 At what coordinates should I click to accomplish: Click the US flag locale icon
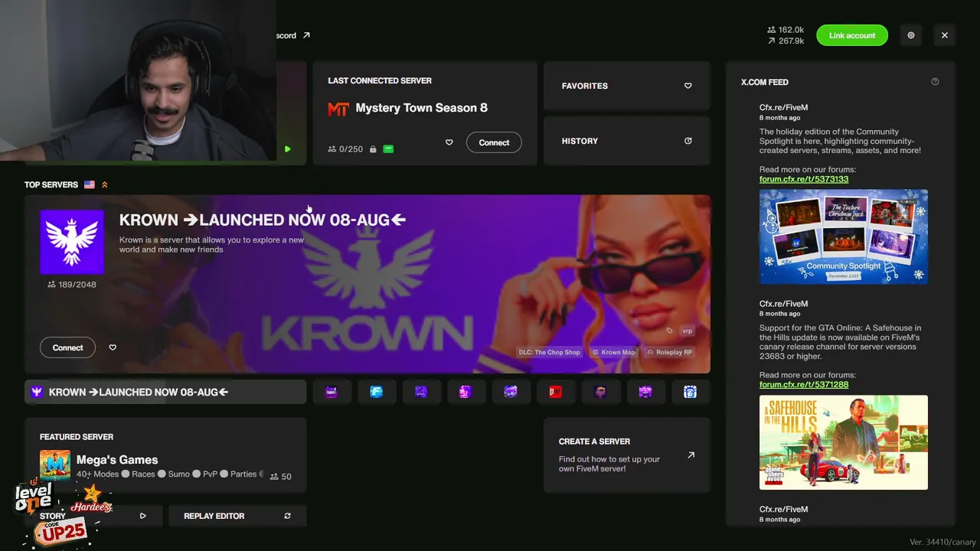(x=90, y=184)
